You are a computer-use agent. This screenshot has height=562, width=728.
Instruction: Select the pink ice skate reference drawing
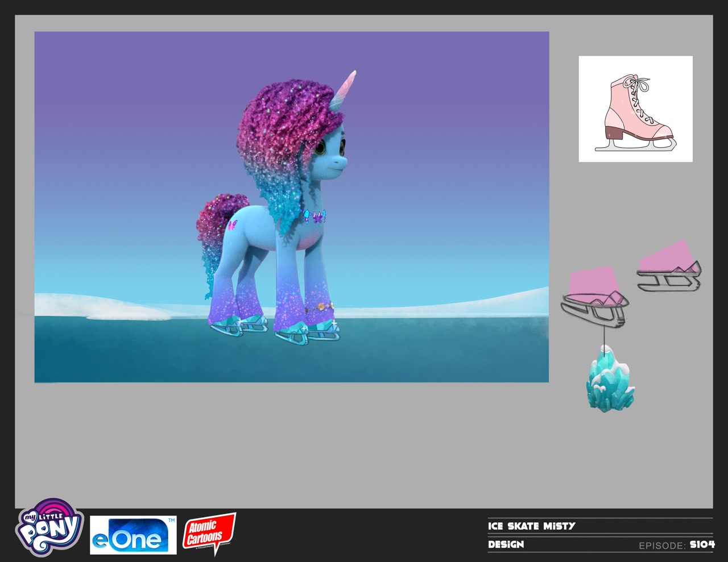(x=636, y=108)
